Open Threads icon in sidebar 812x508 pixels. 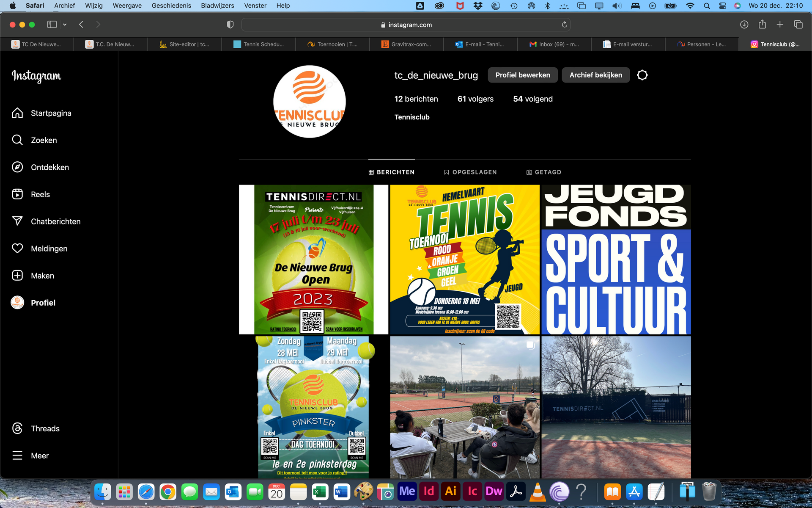point(17,428)
